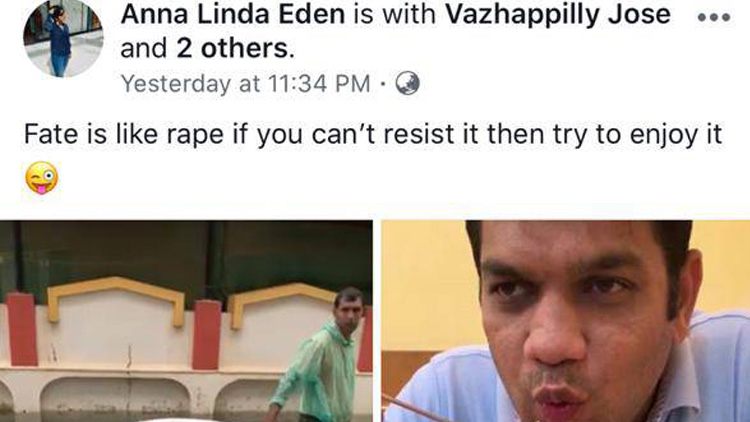Open Vazhappilly Jose's tagged profile
Viewport: 750px width, 422px height.
558,15
